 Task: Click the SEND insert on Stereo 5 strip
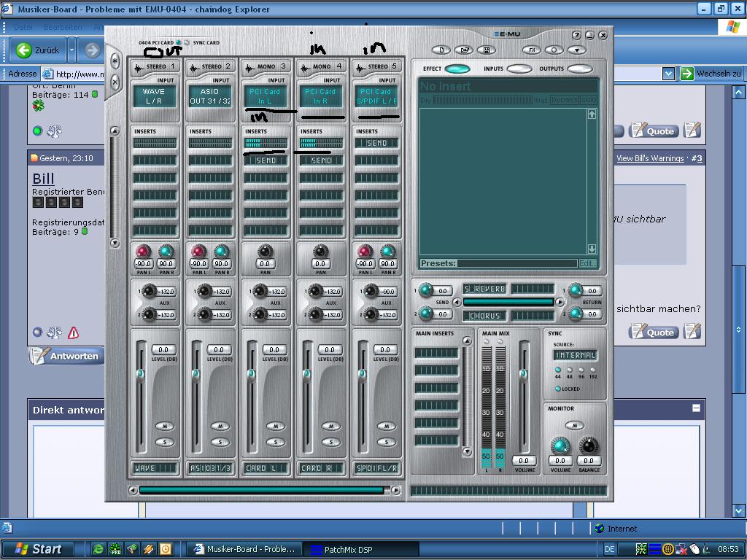coord(377,143)
